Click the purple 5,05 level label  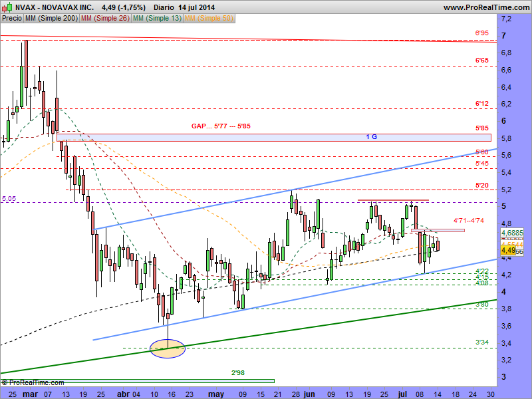coord(9,198)
